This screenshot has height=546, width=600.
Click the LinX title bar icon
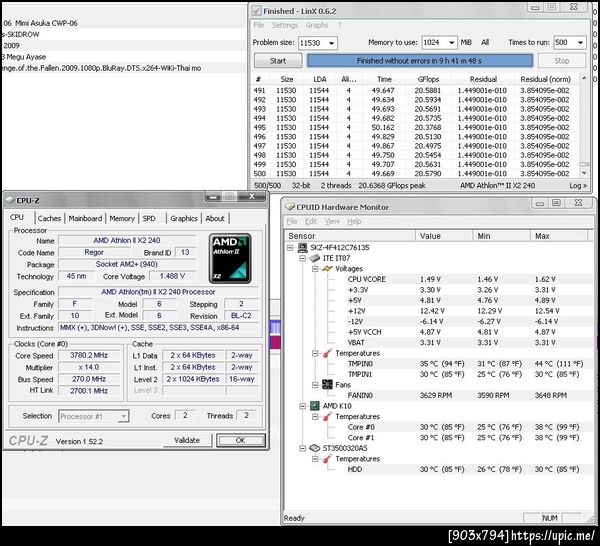(256, 11)
